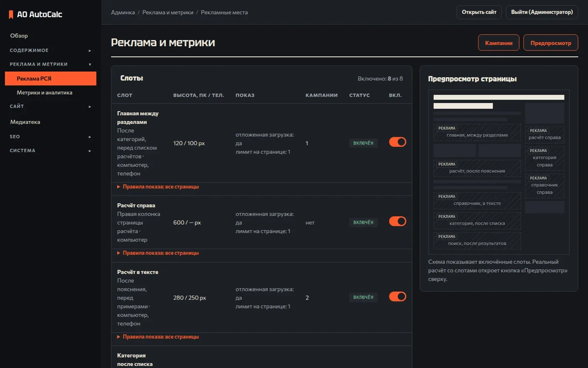Collapse the Реклама и метрики sidebar section
Screen dimensions: 588x368
(50, 64)
